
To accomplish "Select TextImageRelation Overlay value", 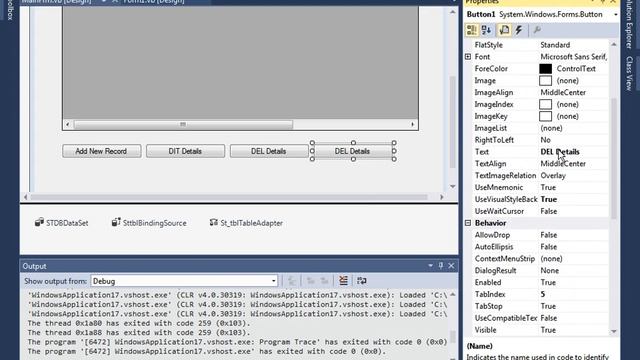I will click(553, 176).
